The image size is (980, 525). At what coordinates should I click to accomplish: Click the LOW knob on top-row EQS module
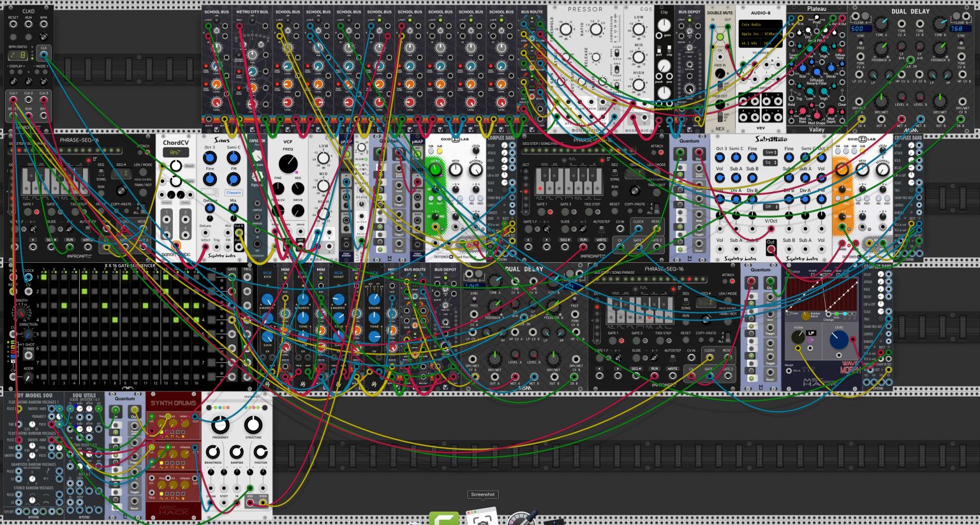point(639,29)
